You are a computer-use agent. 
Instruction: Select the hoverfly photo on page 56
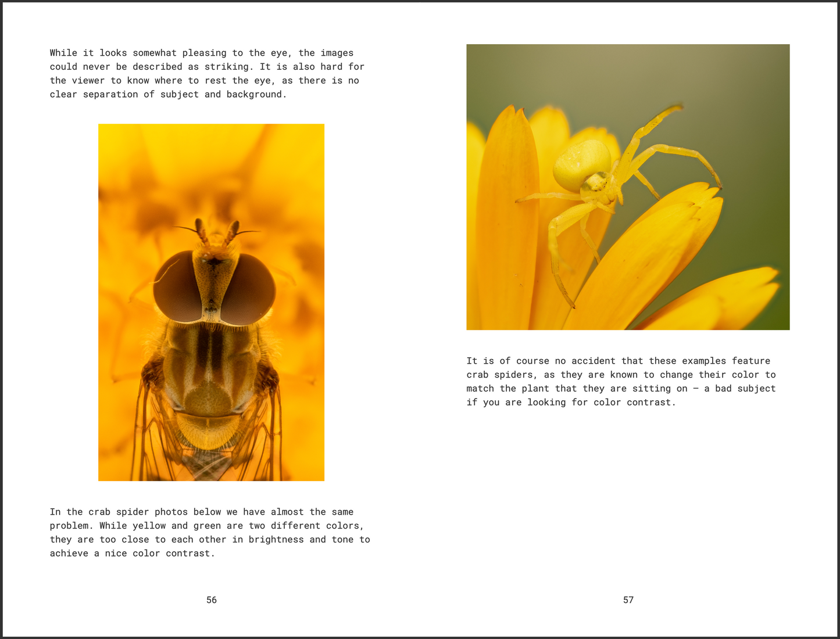click(x=211, y=302)
